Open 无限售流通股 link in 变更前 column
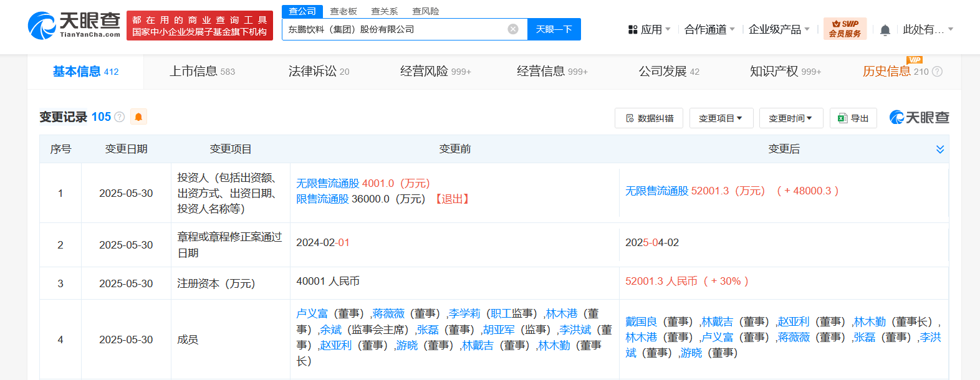 coord(328,183)
